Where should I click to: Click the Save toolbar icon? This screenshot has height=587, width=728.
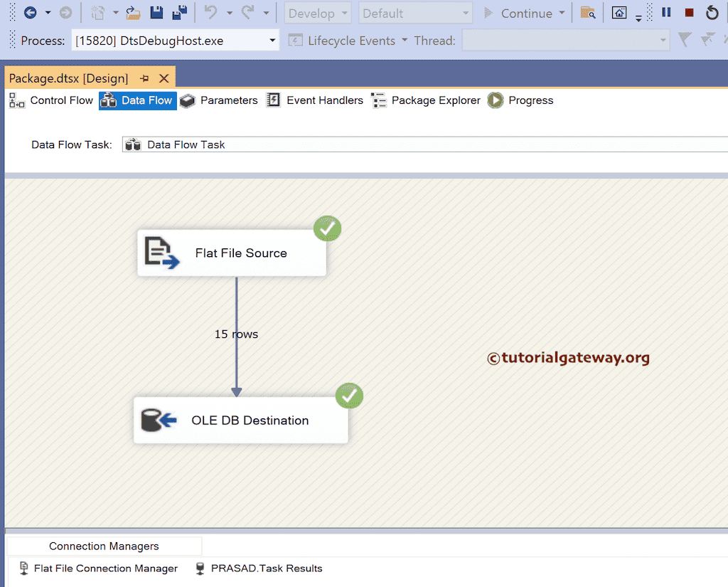coord(156,12)
